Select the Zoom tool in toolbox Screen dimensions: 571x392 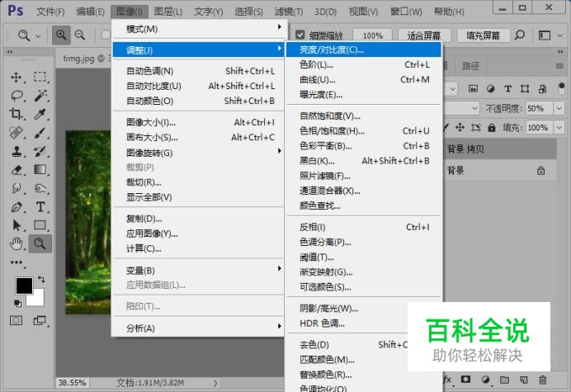pos(40,243)
